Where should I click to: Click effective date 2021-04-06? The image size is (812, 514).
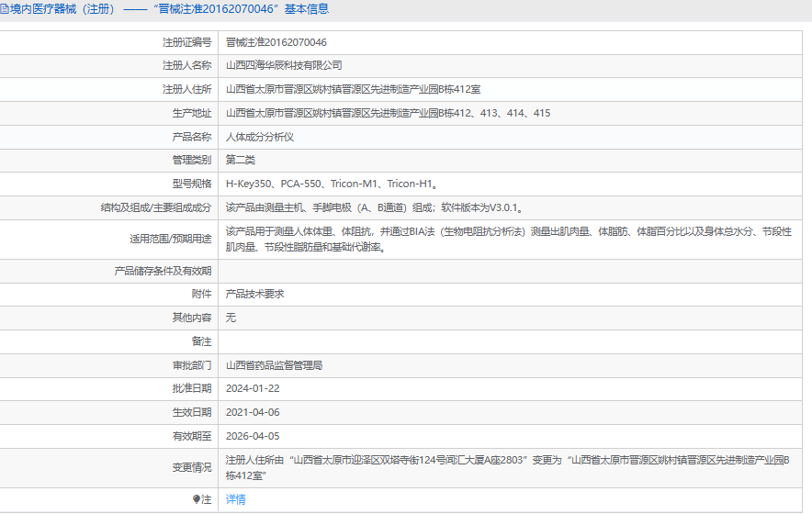coord(253,412)
